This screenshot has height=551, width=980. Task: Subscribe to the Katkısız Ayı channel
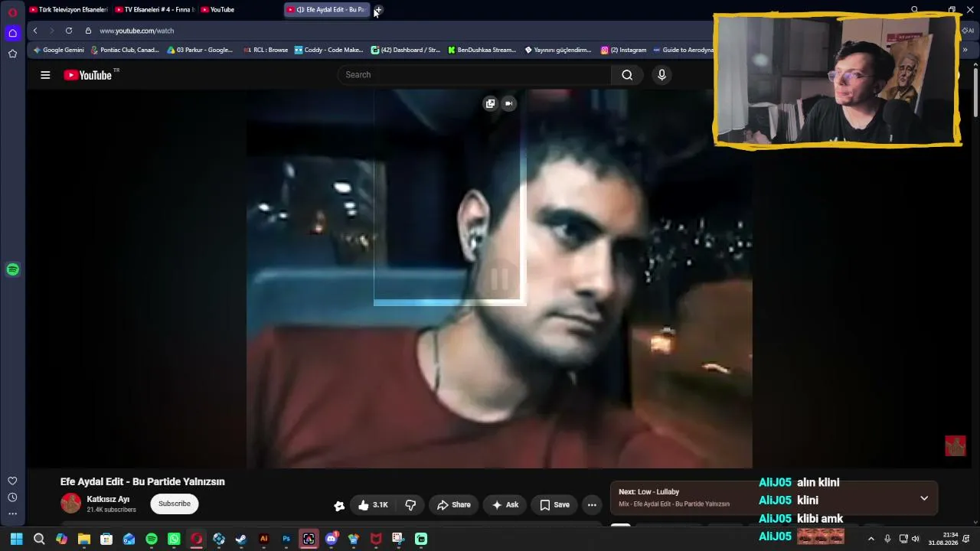click(x=175, y=504)
